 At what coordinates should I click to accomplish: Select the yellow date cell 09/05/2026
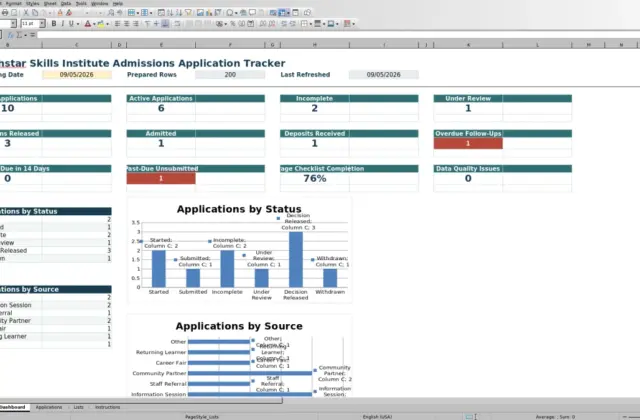pos(77,75)
